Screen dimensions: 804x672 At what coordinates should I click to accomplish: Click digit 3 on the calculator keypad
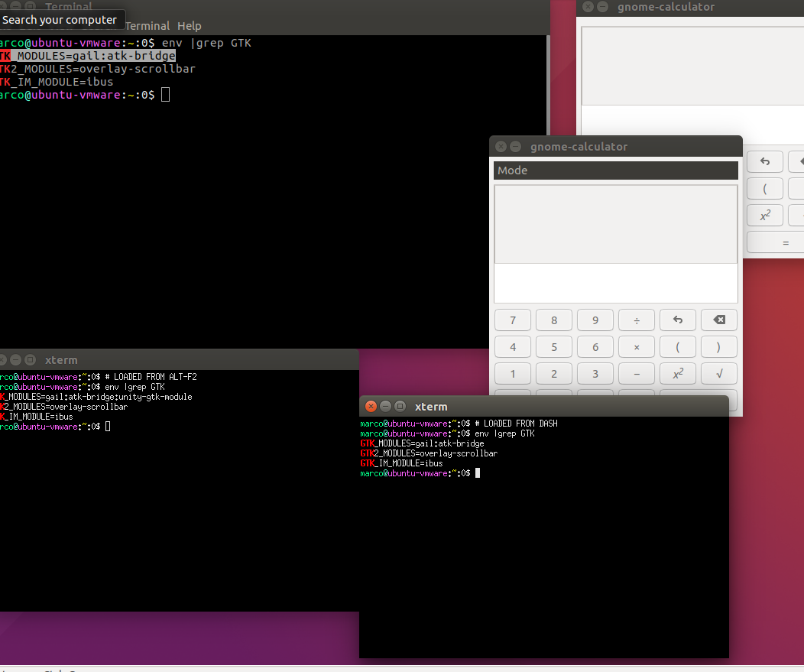[x=595, y=373]
